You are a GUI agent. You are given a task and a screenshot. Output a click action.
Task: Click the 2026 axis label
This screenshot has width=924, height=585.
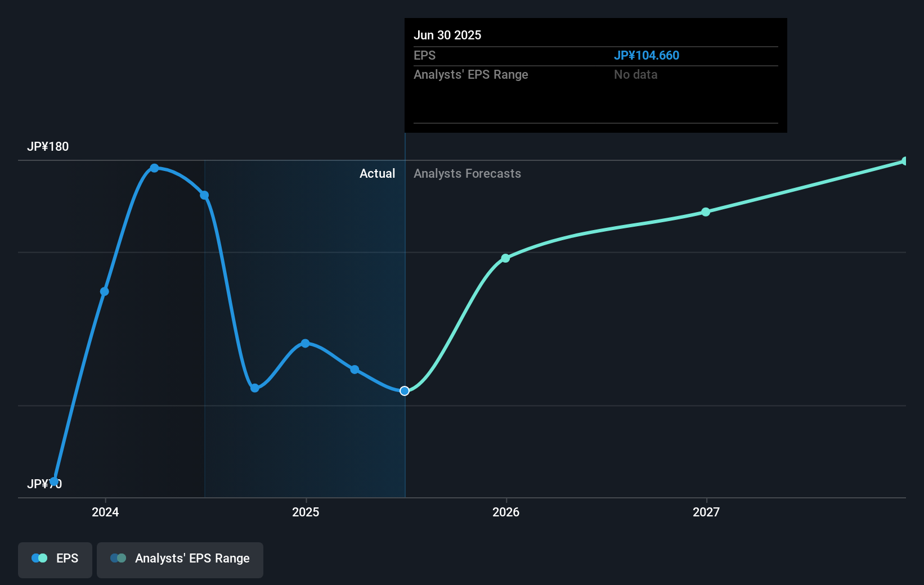click(505, 512)
